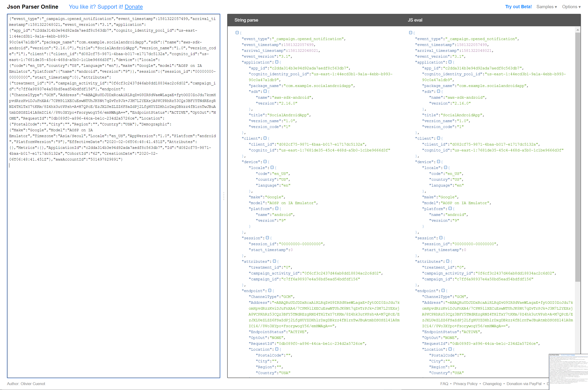The height and width of the screenshot is (390, 588).
Task: Click "version":"2.16.0" in String parse
Action: point(276,103)
